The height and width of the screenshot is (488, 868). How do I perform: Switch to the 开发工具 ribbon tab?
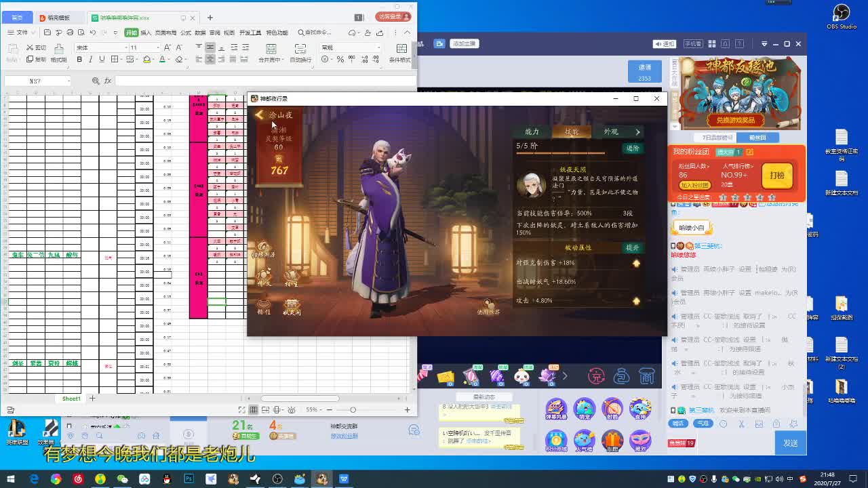250,33
